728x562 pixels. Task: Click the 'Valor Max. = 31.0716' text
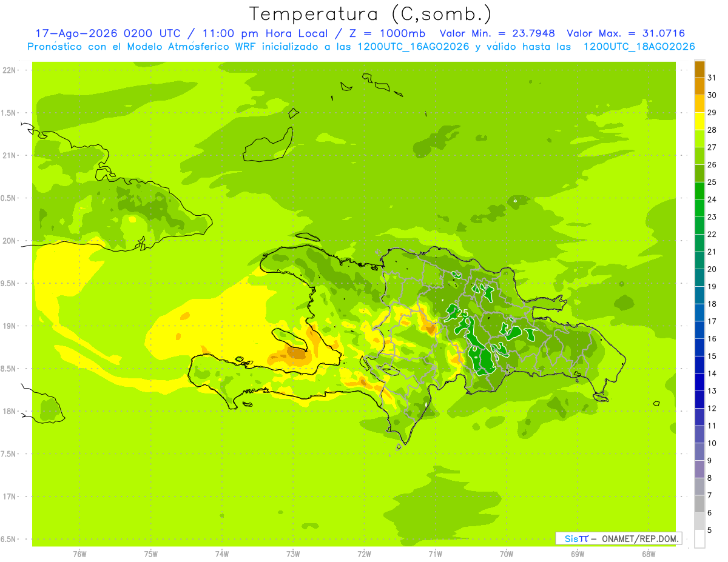[x=626, y=33]
